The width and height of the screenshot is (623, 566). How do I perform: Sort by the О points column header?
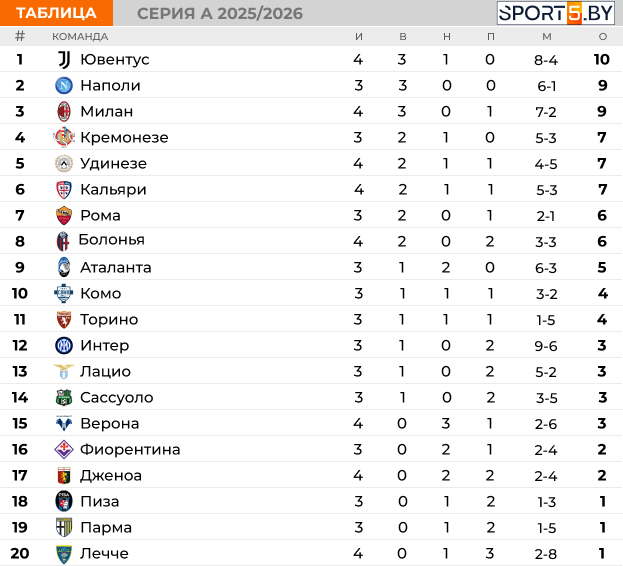pos(603,37)
